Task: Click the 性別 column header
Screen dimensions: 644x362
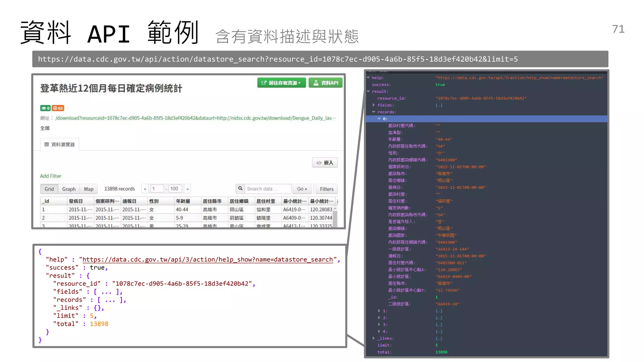Action: [161, 201]
